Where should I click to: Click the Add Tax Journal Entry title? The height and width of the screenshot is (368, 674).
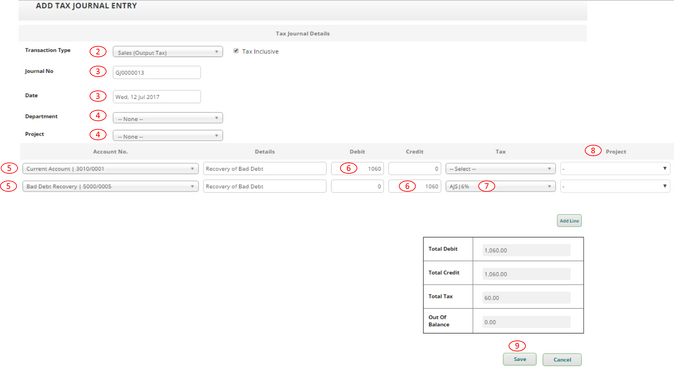click(x=86, y=6)
